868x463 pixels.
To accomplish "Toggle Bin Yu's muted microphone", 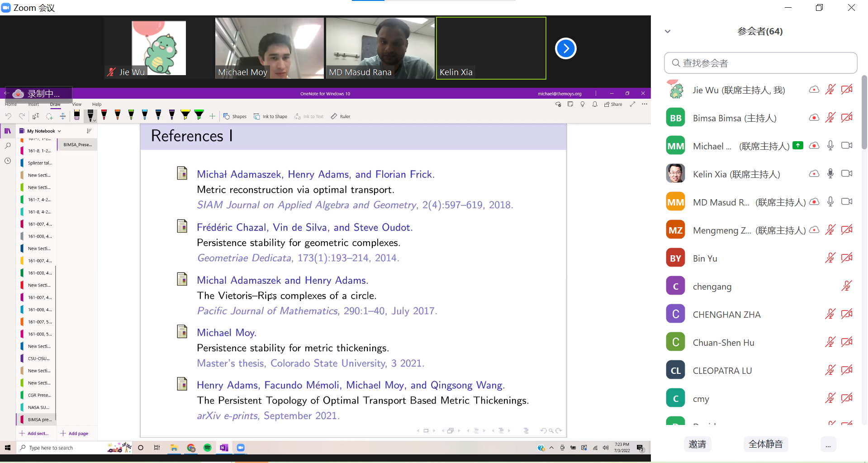I will (x=830, y=258).
